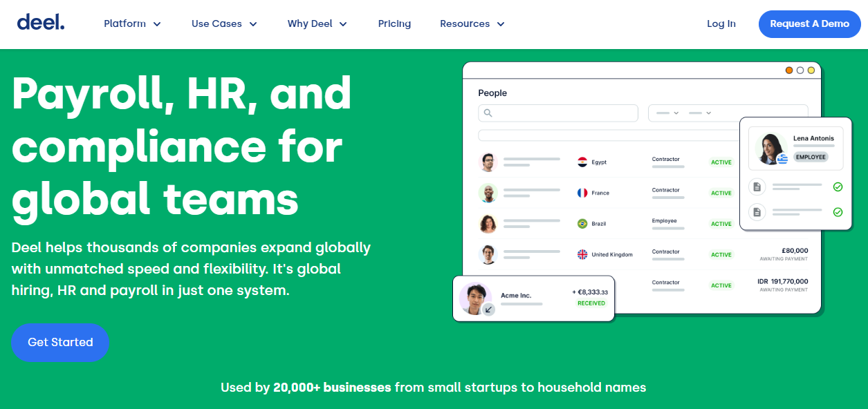Click the orange window dot on the mockup
The width and height of the screenshot is (868, 409).
(x=789, y=70)
